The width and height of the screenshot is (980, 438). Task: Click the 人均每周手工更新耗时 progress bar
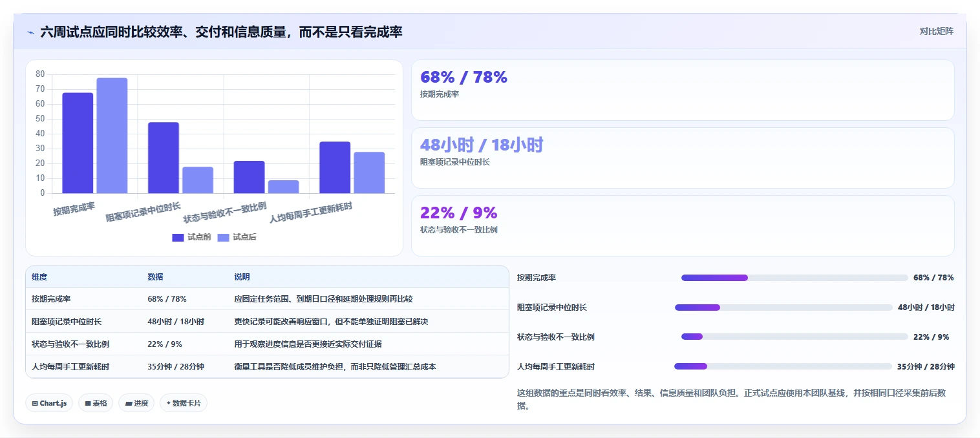(x=783, y=367)
